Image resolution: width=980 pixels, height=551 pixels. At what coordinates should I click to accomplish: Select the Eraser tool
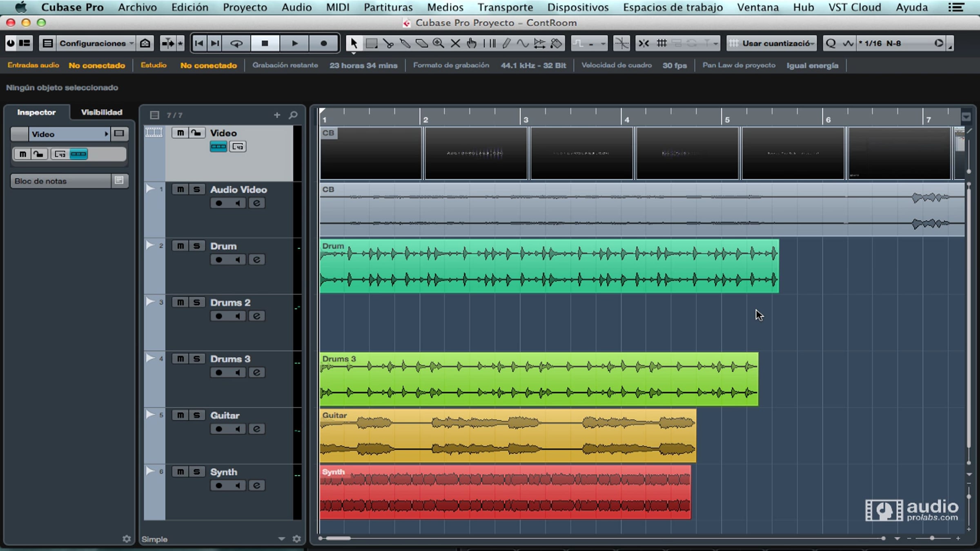[x=422, y=43]
